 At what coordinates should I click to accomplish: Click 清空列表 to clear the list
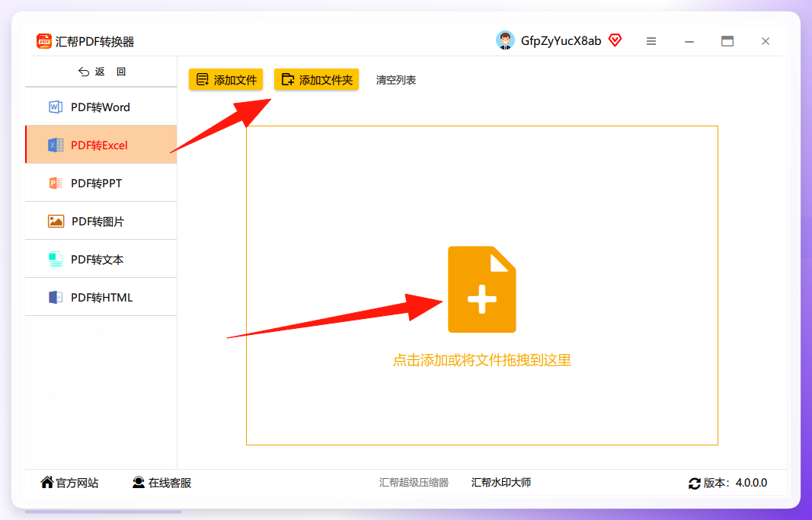tap(396, 80)
